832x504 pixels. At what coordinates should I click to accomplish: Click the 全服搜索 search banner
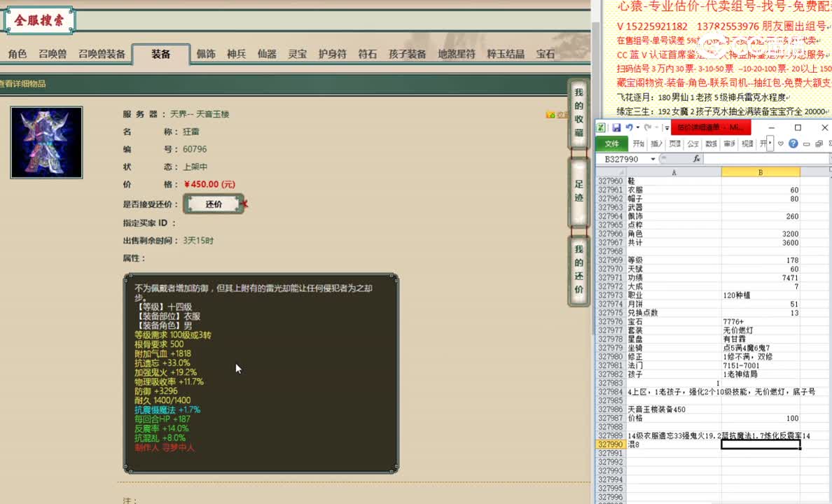(x=39, y=20)
